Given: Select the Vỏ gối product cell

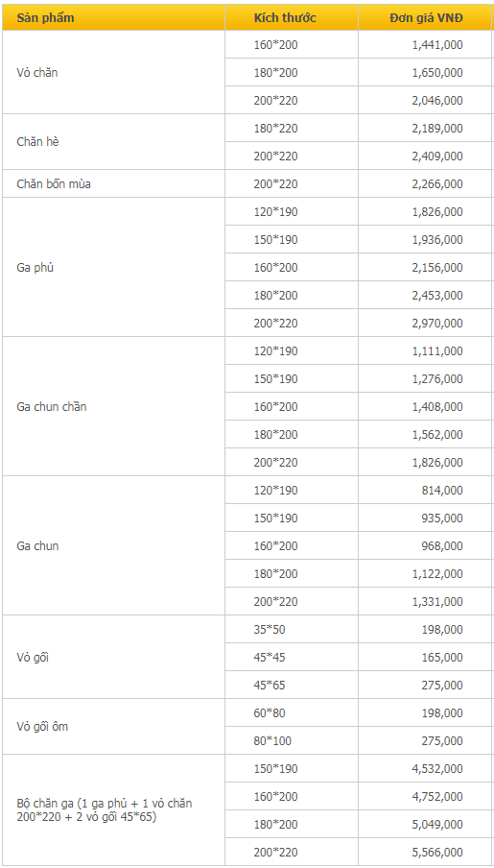Looking at the screenshot, I should click(114, 657).
